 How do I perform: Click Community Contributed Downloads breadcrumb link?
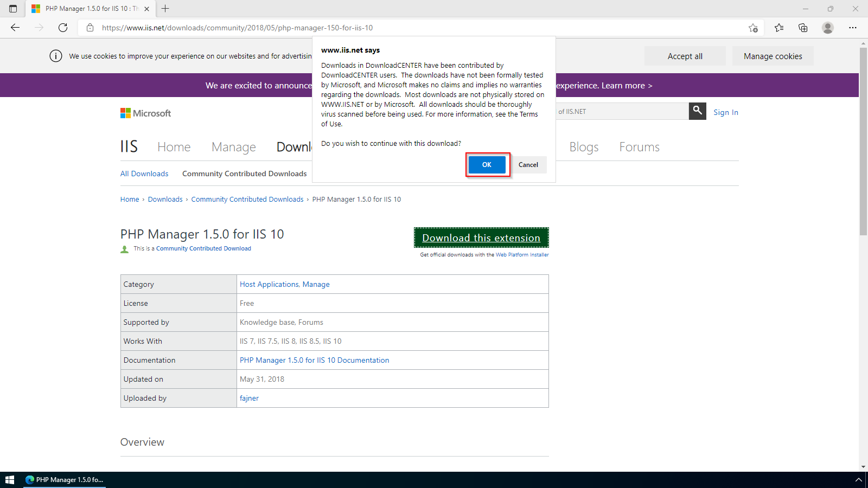(x=247, y=199)
